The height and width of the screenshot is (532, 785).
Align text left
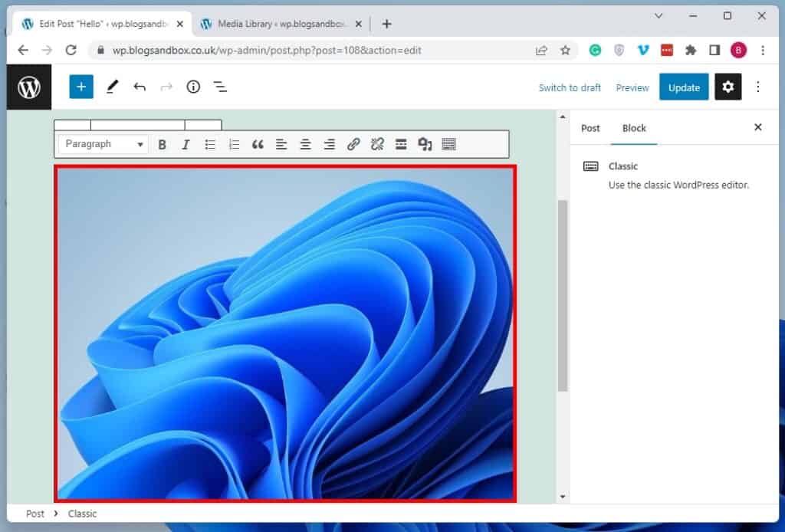[281, 145]
